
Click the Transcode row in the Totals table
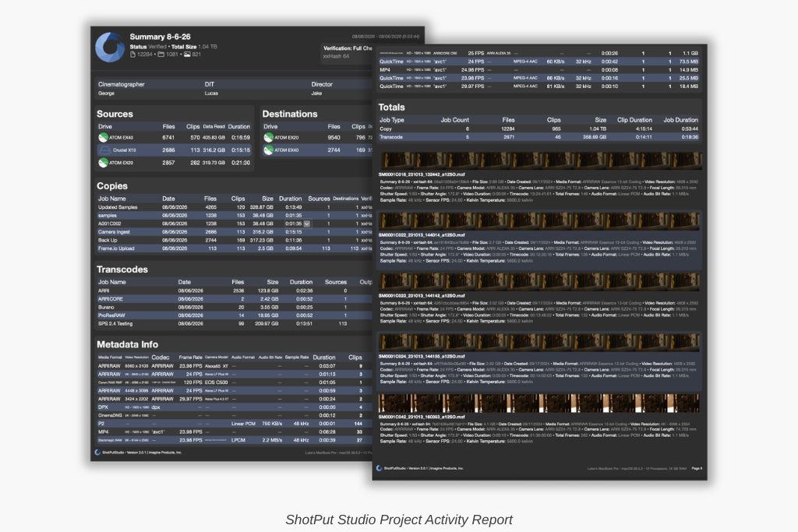[x=538, y=137]
